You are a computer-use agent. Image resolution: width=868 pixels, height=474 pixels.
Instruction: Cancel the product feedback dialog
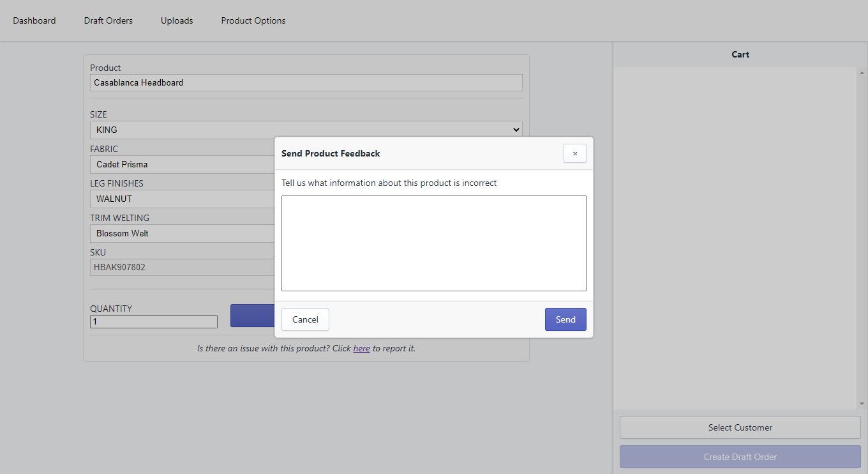[x=305, y=319]
